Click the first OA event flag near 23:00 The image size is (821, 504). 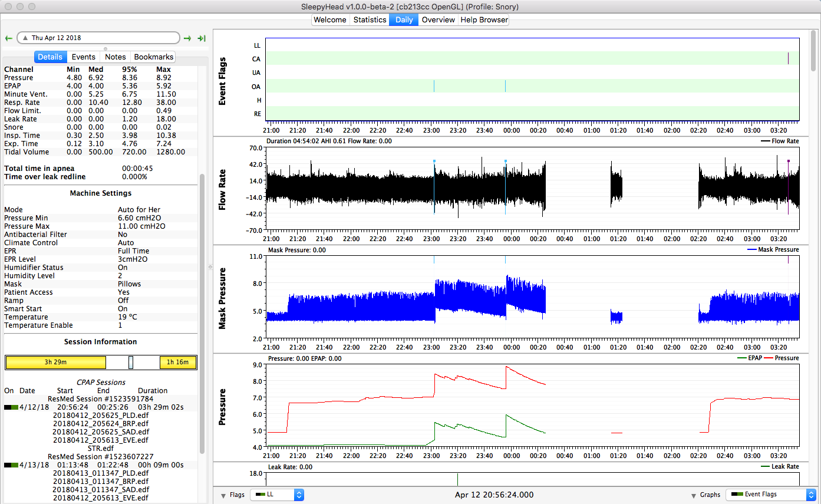[x=434, y=87]
